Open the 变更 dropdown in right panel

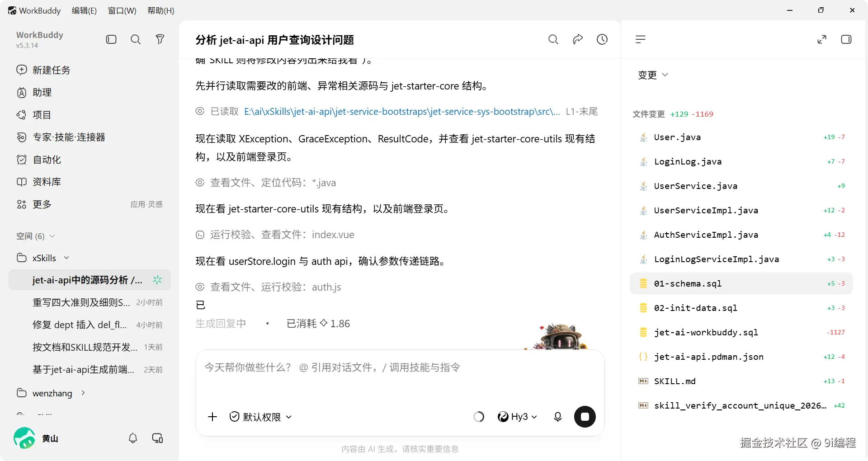[653, 75]
